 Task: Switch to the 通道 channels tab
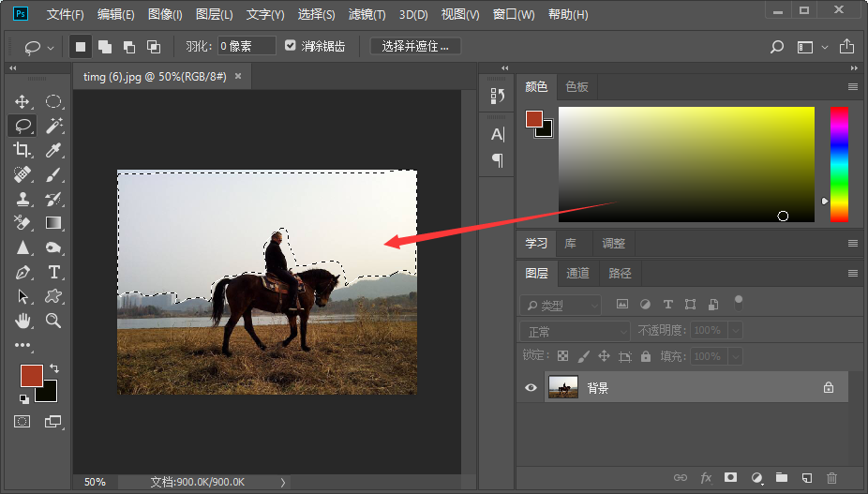click(x=577, y=273)
